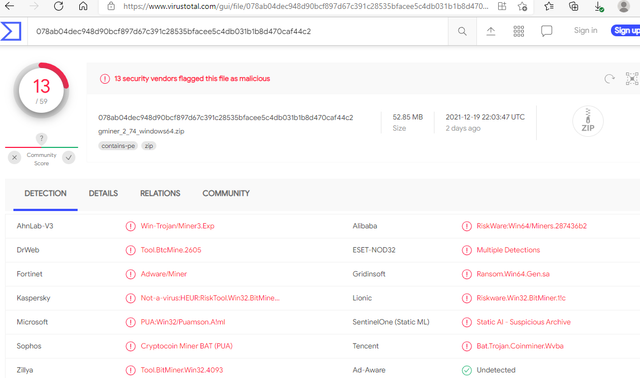Upload a file with upload icon

pos(491,31)
